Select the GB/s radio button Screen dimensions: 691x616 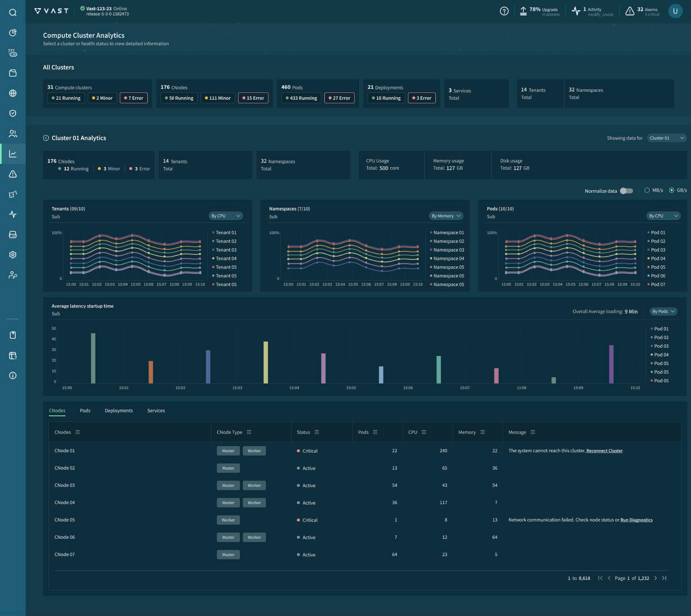[x=671, y=190]
